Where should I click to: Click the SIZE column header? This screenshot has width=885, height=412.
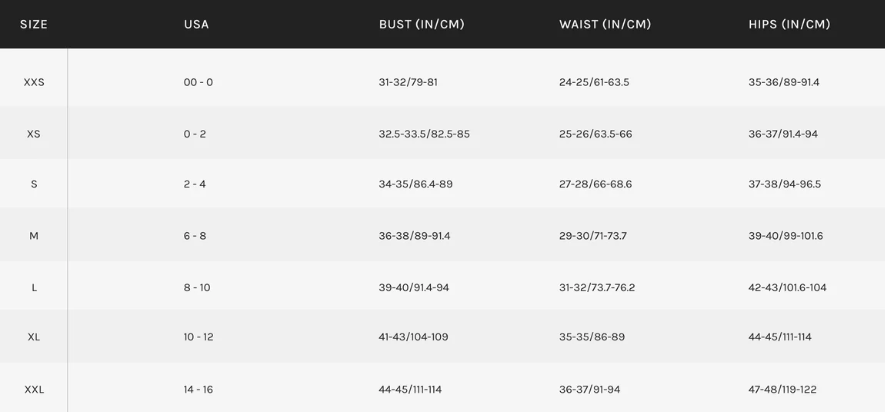pos(34,25)
